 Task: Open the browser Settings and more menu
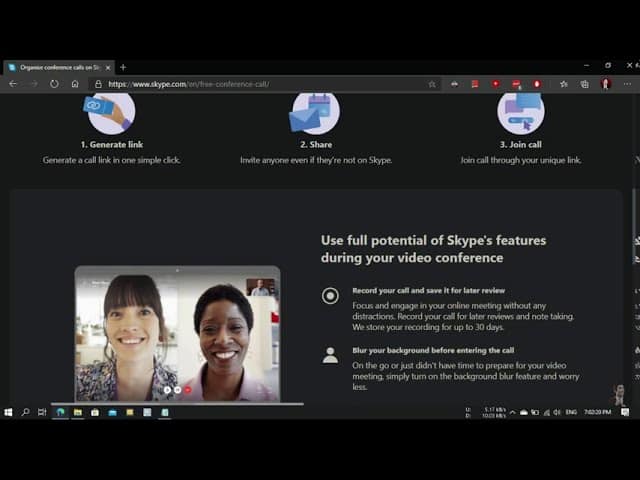tap(627, 84)
